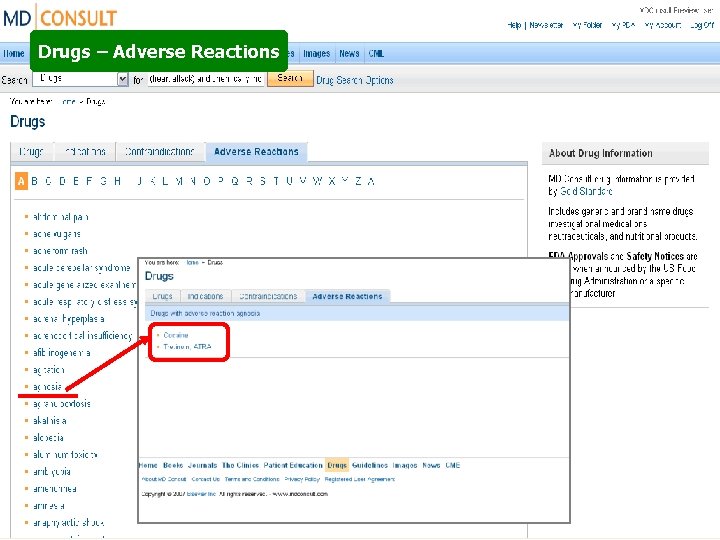Click Books in inset footer navigation
Viewport: 720px width, 540px height.
[x=173, y=465]
